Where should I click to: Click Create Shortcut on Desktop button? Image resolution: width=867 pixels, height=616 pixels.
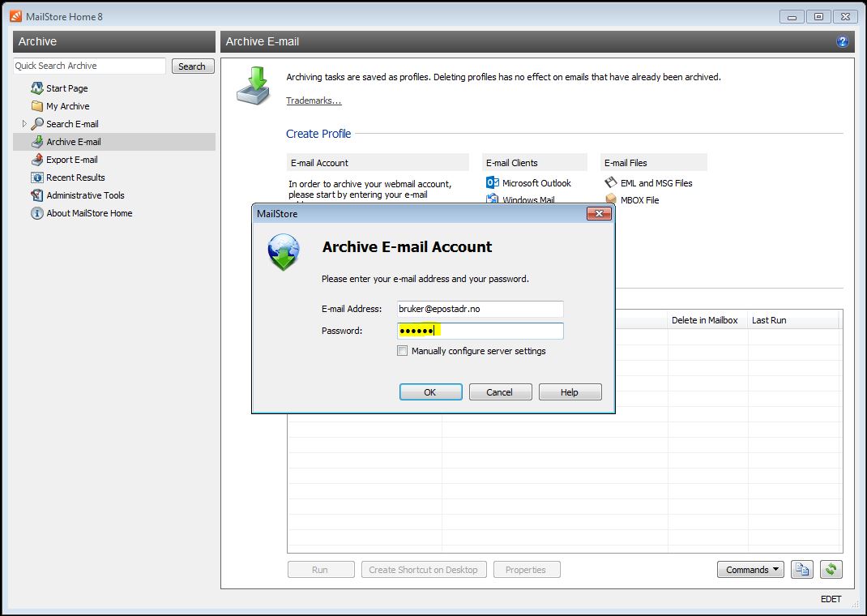click(424, 570)
